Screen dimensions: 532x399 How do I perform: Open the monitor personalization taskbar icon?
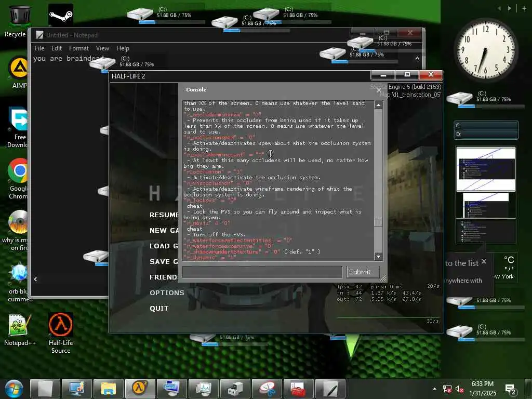[77, 389]
